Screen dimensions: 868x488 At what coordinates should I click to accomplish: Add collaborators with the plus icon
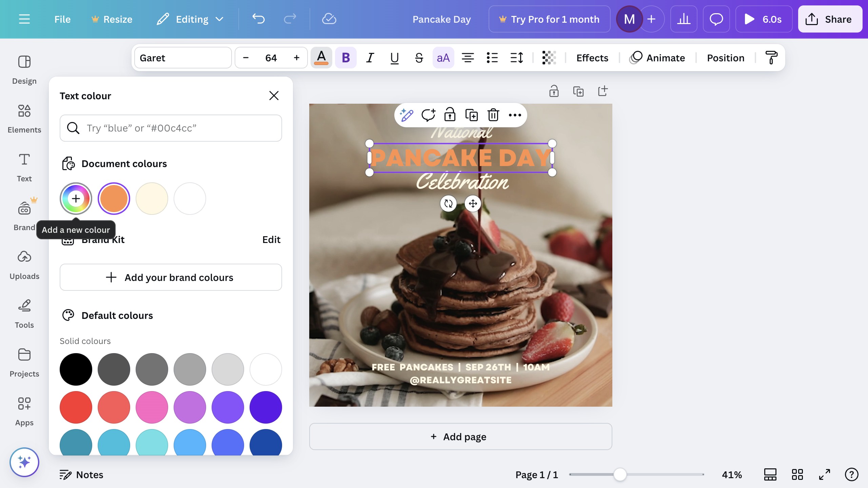click(x=651, y=19)
